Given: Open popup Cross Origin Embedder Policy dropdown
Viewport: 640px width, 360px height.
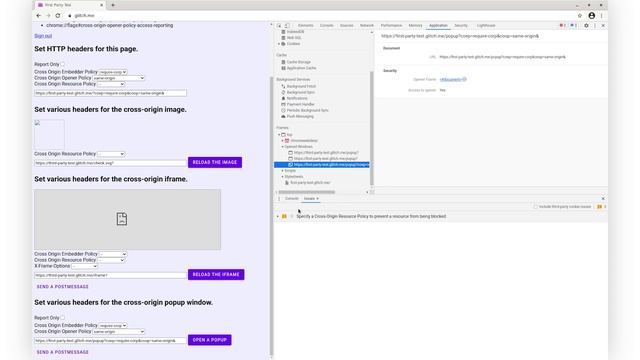Looking at the screenshot, I should [113, 325].
